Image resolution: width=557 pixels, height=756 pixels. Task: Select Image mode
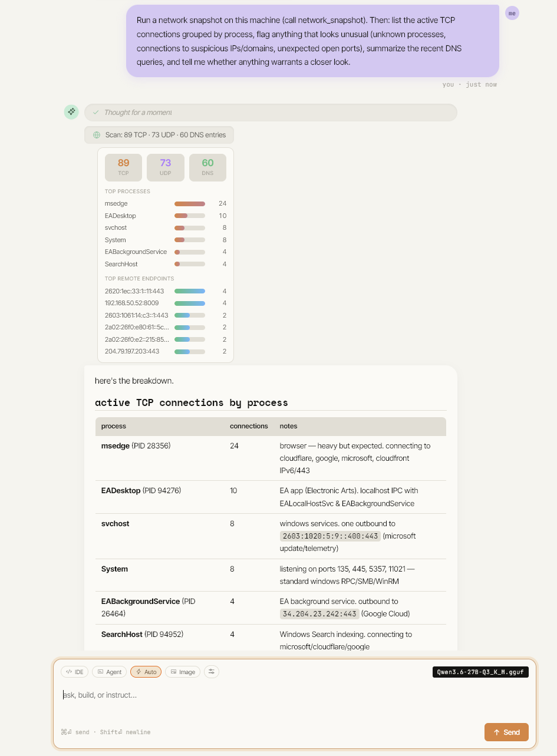[183, 672]
